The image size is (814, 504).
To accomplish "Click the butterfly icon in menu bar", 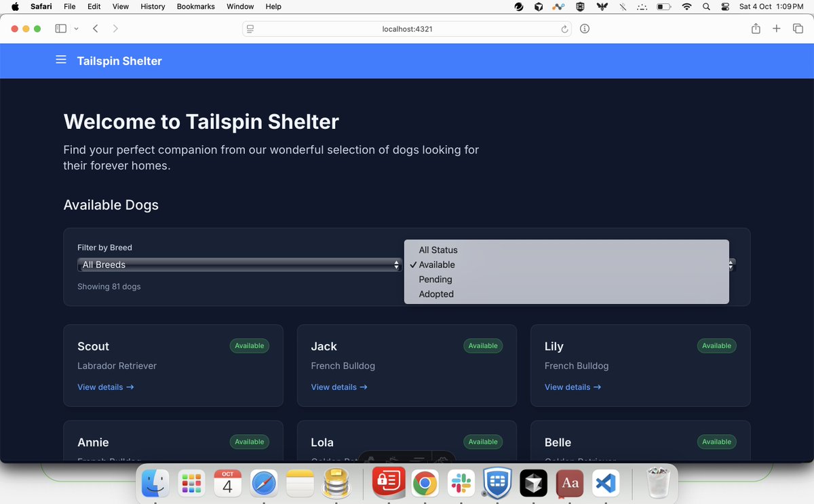I will coord(601,7).
